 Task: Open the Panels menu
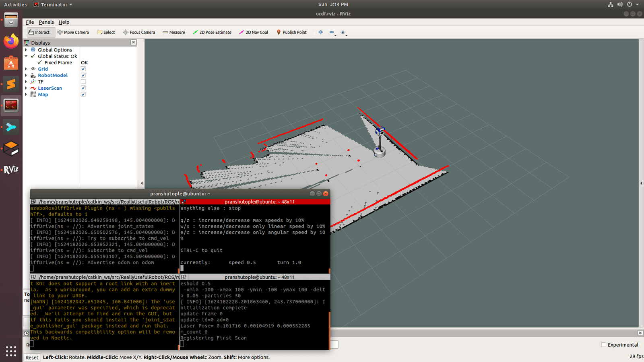coord(46,22)
